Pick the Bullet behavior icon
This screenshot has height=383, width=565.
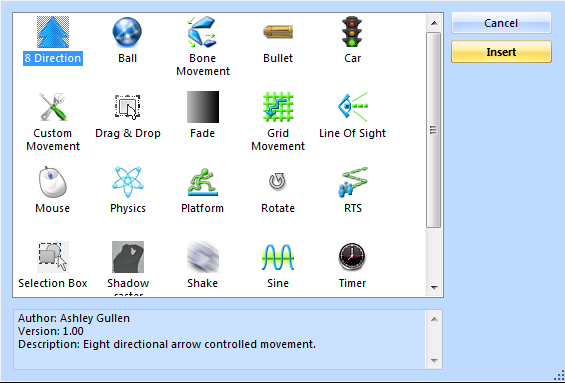pos(278,32)
